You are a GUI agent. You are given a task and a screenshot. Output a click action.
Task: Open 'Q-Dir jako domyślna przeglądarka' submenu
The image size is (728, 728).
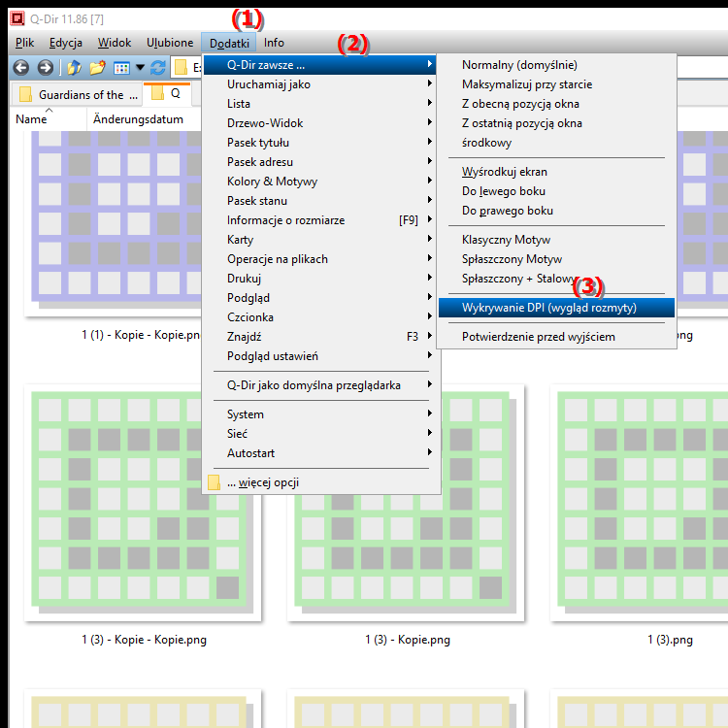click(x=320, y=385)
